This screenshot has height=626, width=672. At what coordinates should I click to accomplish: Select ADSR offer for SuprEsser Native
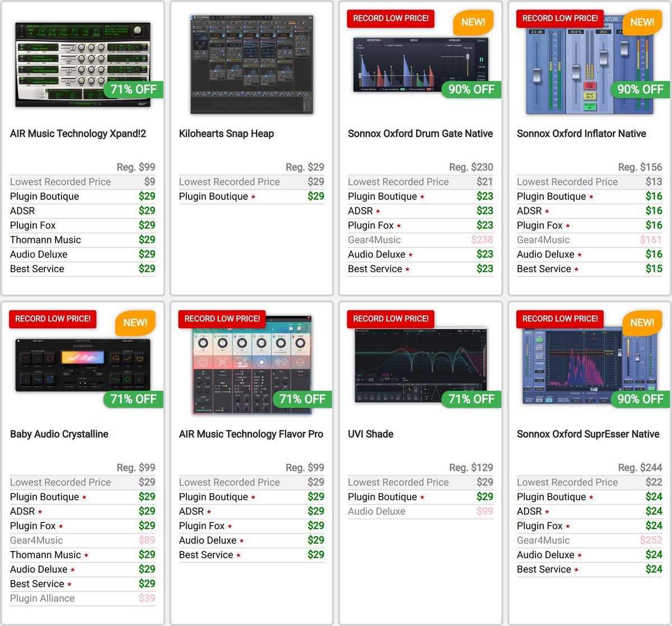(590, 511)
